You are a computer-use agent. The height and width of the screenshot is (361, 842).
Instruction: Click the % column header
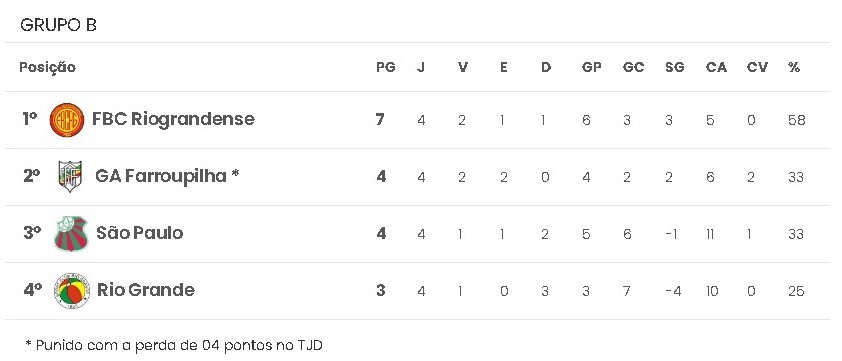(794, 67)
